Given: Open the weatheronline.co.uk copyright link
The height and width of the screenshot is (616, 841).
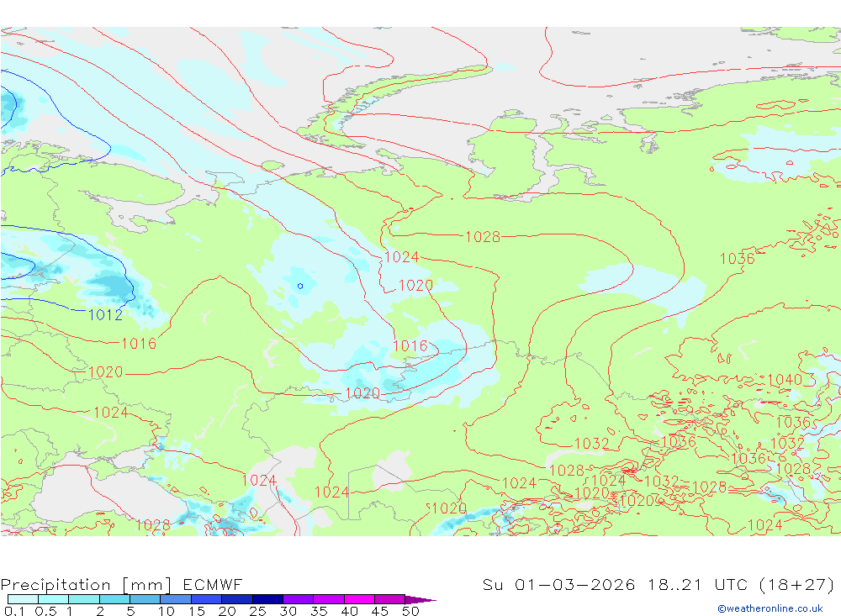Looking at the screenshot, I should coord(770,608).
